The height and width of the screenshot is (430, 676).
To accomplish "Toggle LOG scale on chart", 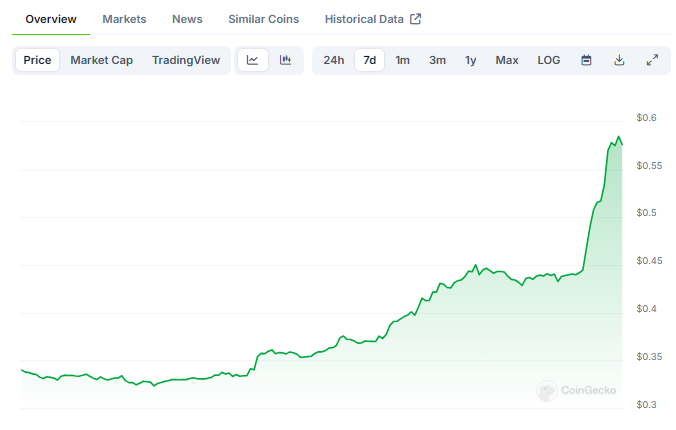I will (549, 60).
